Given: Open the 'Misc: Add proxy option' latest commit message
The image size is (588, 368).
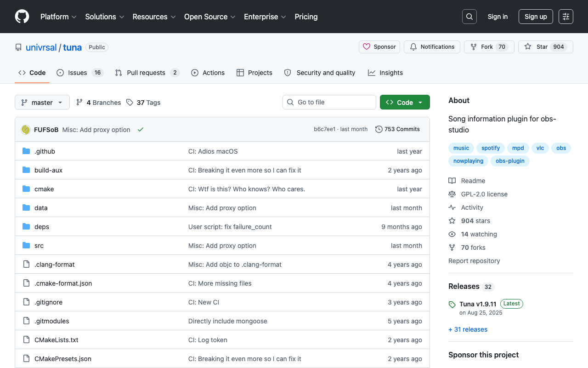Looking at the screenshot, I should coord(96,130).
